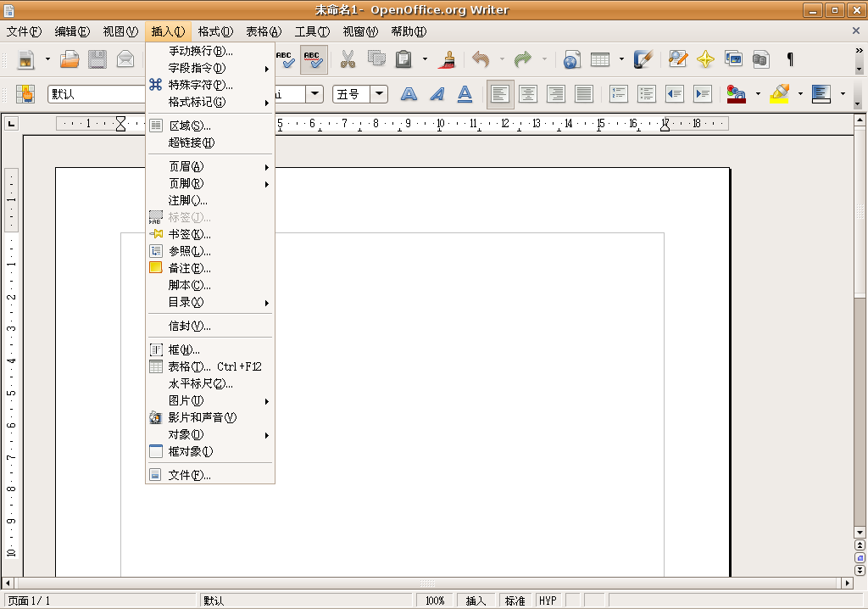
Task: Click the Navigation button between page arrows
Action: tap(860, 558)
